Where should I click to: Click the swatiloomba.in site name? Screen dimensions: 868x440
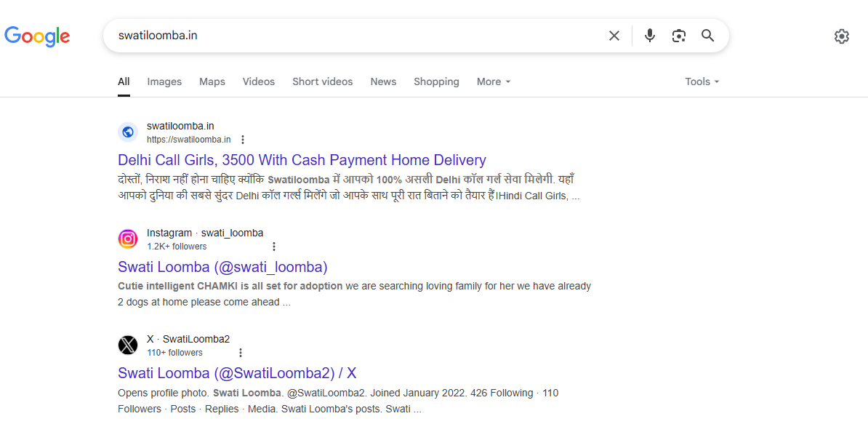(180, 127)
